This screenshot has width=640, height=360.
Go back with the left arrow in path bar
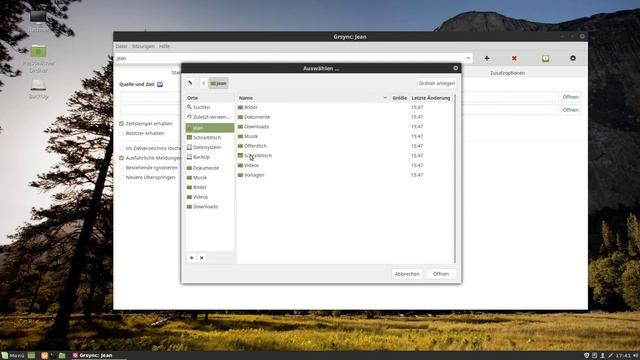coord(204,83)
